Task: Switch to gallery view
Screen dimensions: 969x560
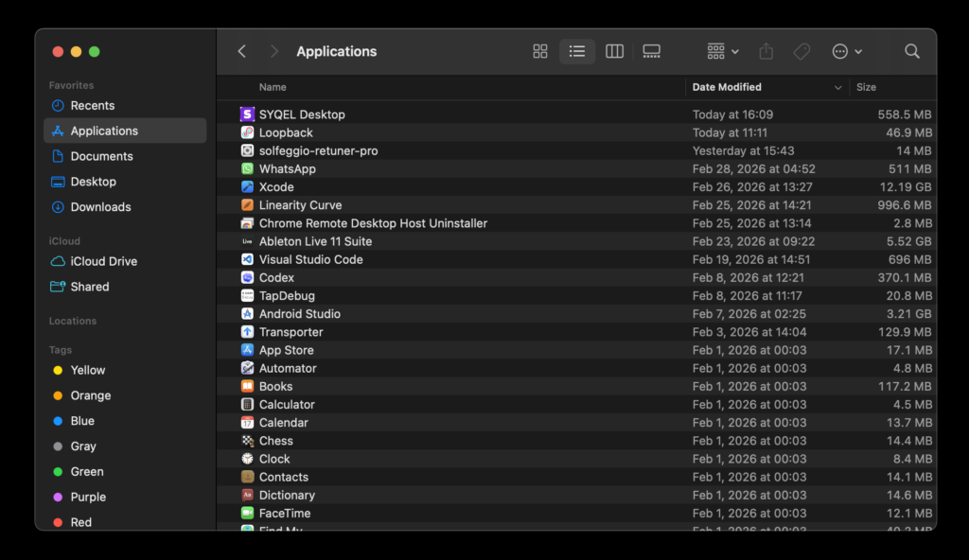Action: [651, 52]
